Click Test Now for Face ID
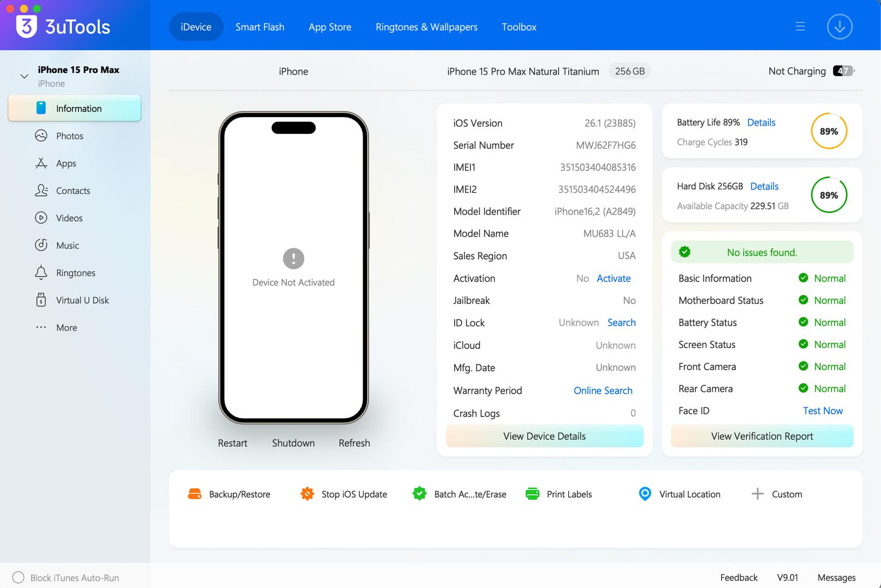The width and height of the screenshot is (881, 588). [x=822, y=411]
